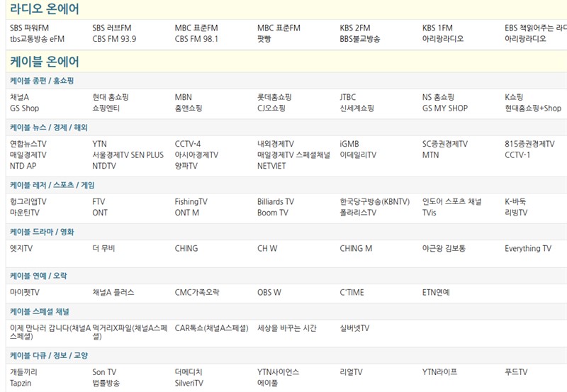Open 아시아경제TV channel
The height and width of the screenshot is (392, 567).
coord(196,155)
